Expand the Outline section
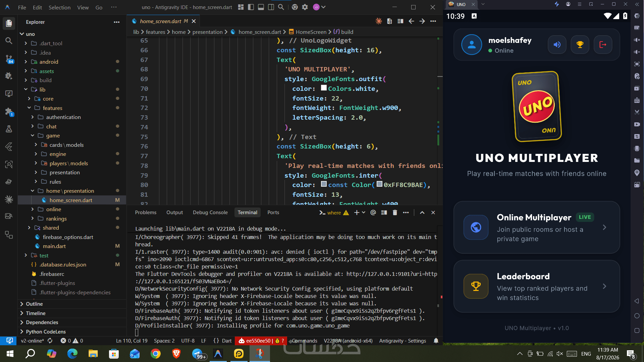Screen dimensions: 644x362 tap(72, 304)
